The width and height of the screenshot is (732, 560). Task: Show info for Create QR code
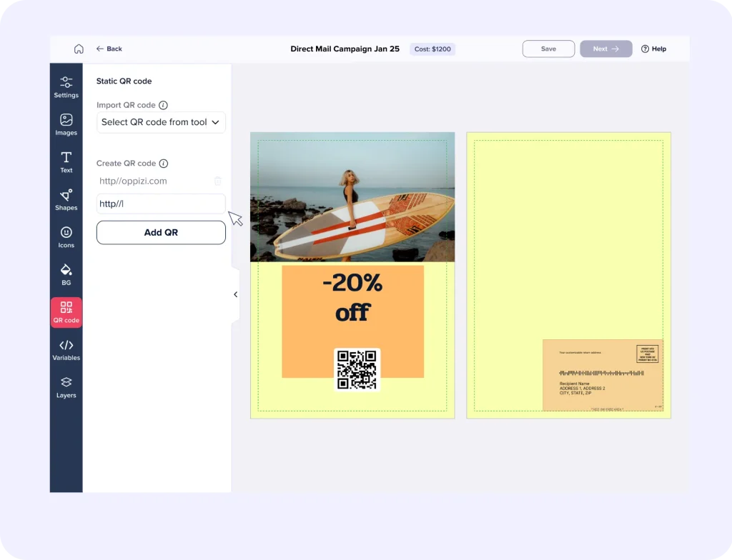pyautogui.click(x=164, y=164)
